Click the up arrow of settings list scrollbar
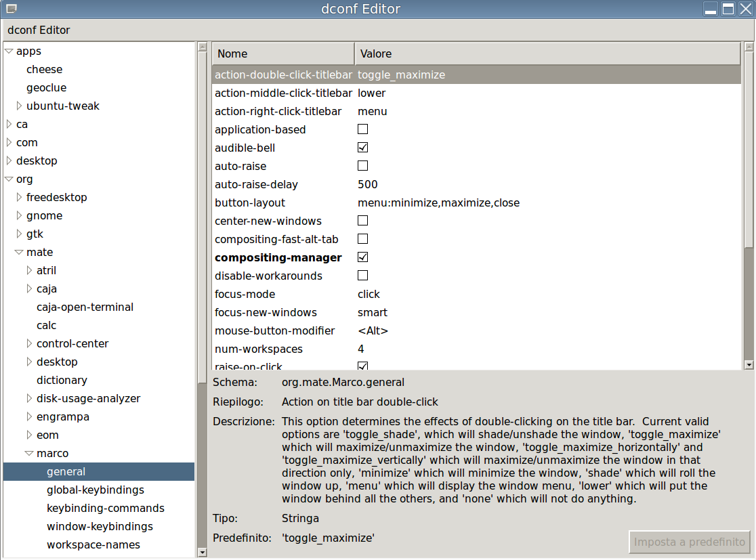756x560 pixels. point(749,47)
